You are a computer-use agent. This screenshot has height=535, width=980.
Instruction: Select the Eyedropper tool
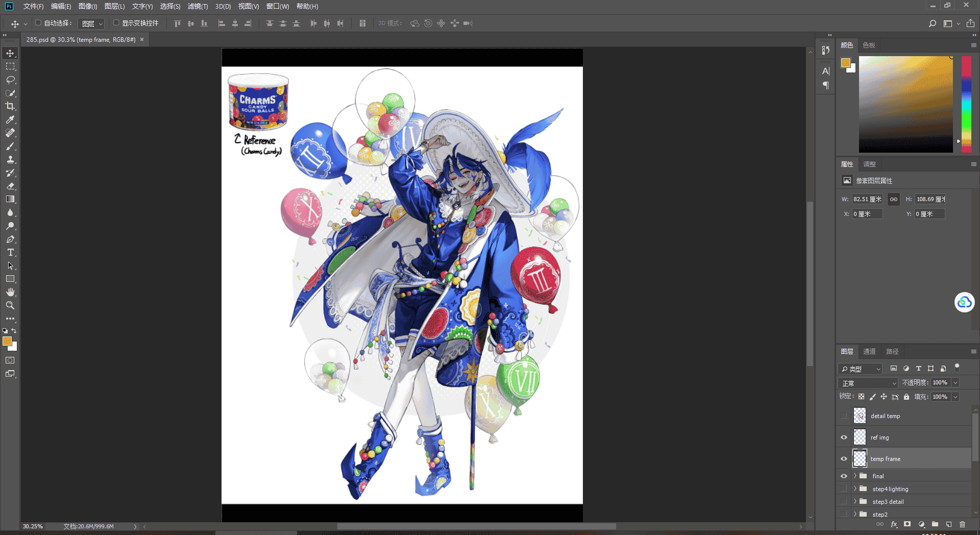[10, 119]
